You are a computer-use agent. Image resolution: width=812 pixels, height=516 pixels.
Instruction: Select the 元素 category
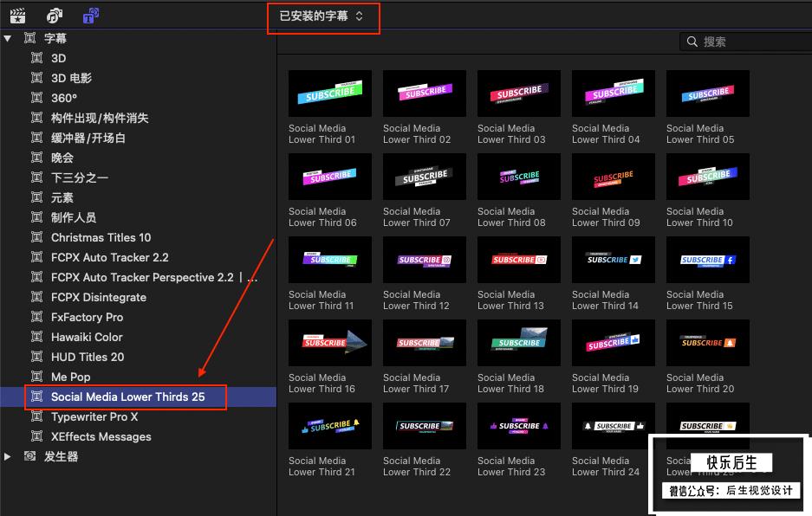(62, 197)
